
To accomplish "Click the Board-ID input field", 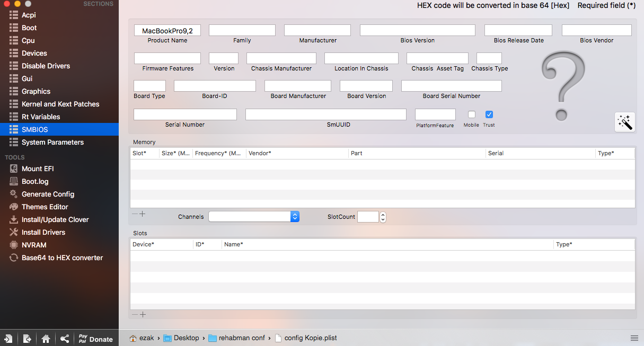I will pyautogui.click(x=215, y=86).
